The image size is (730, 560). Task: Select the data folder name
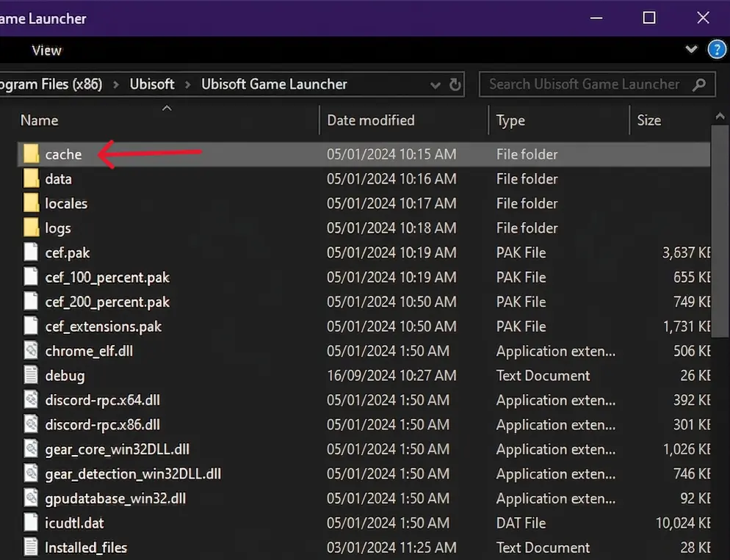tap(58, 179)
